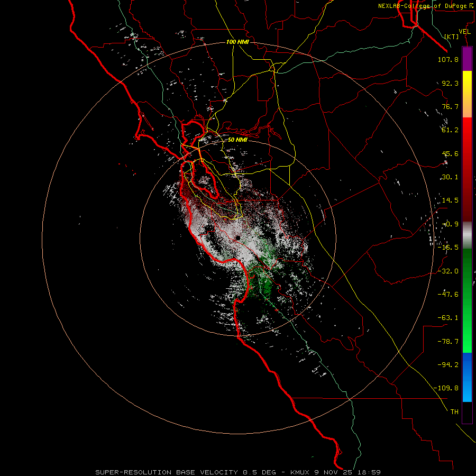The image size is (476, 476).
Task: Click the 30.1 velocity scale value
Action: coord(450,177)
